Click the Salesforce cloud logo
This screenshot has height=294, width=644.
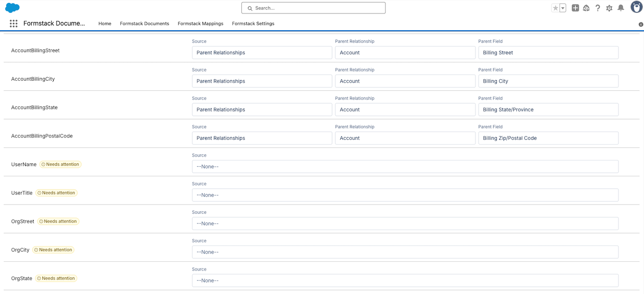coord(12,8)
